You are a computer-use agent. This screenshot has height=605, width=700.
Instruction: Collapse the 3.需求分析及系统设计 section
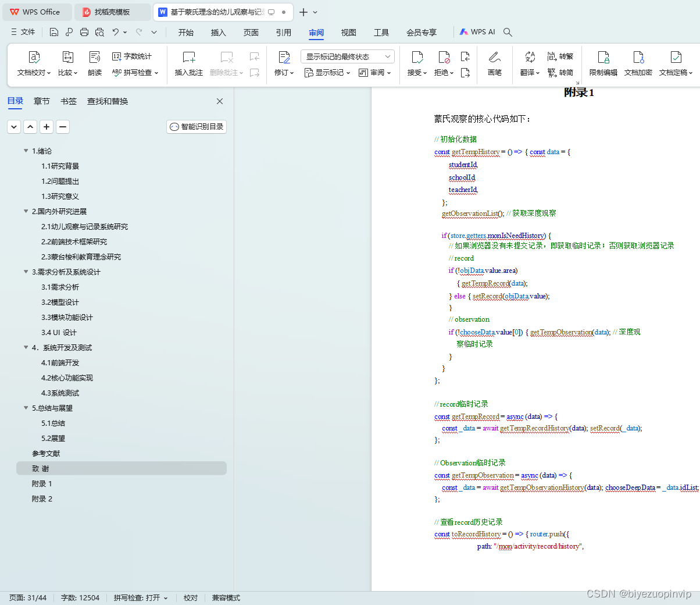coord(26,272)
